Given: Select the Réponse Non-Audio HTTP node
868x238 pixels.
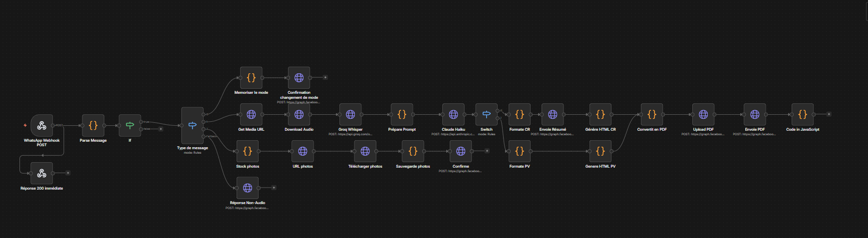Looking at the screenshot, I should click(248, 188).
